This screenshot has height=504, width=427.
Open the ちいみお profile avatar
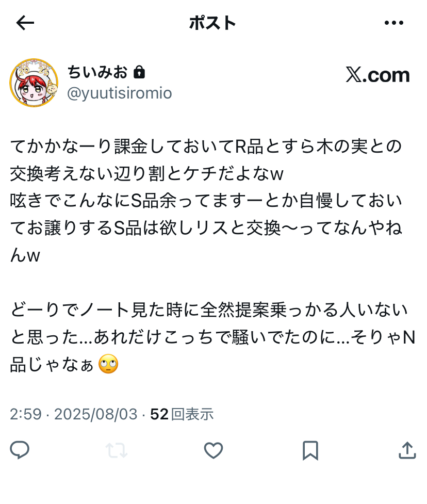click(x=34, y=83)
